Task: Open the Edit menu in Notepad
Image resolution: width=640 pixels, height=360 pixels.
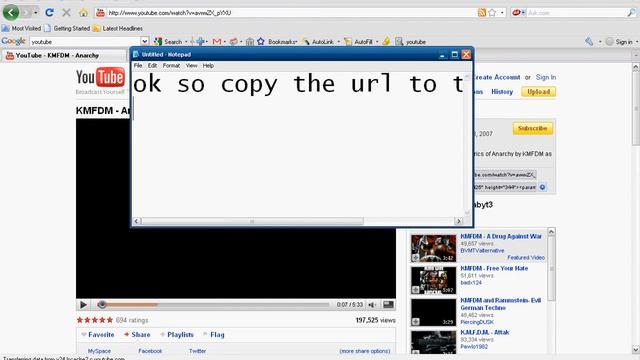Action: coord(152,66)
